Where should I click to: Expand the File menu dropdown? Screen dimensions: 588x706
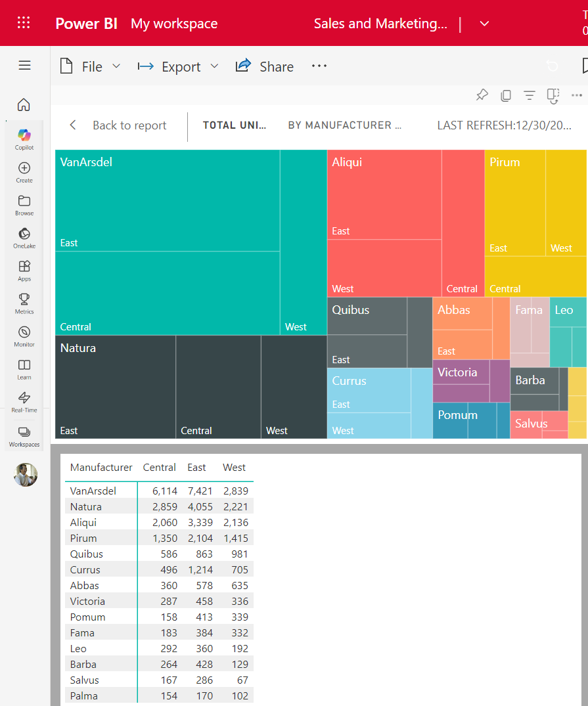coord(116,66)
